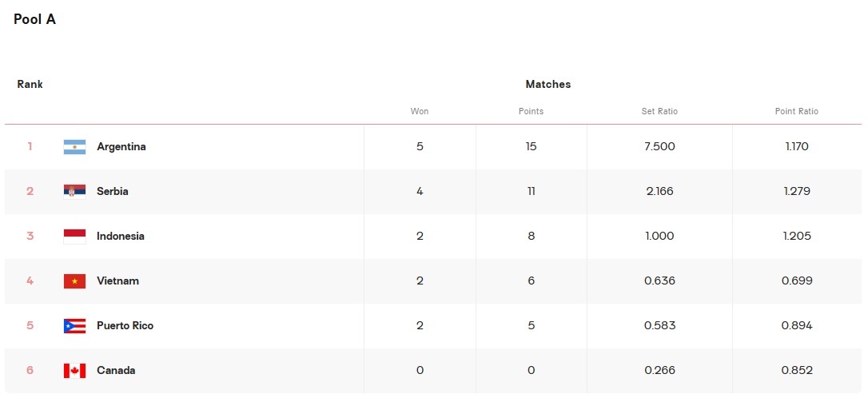Select Argentina's set ratio value 7.500

660,147
